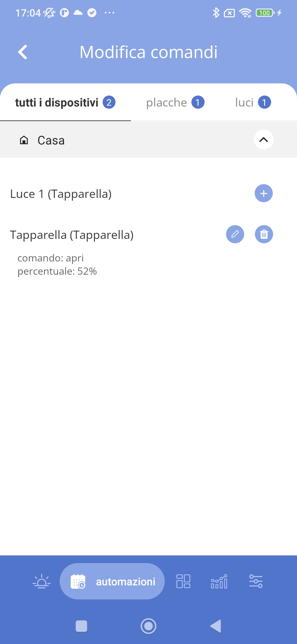Screen dimensions: 297x644
Task: Collapse the Casa section chevron
Action: coord(263,140)
